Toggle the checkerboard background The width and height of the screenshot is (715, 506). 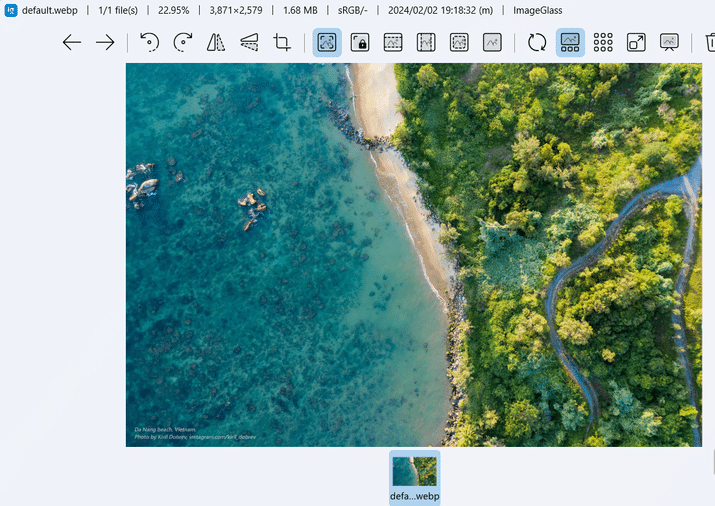[603, 42]
